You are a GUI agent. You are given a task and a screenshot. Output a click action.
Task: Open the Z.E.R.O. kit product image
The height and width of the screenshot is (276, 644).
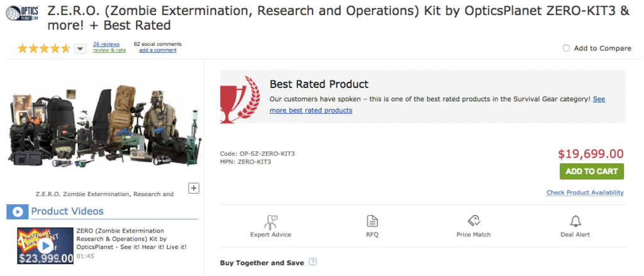coord(105,125)
